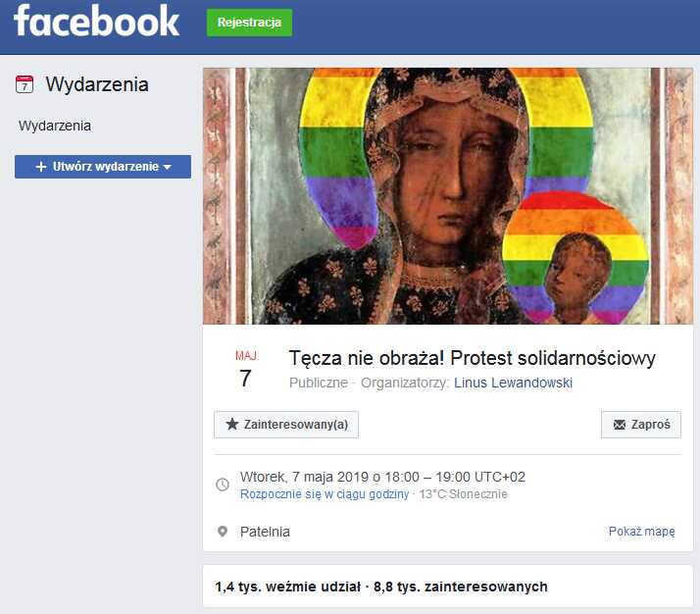Open the Wydarzenia sidebar heading
Viewport: 700px width, 614px height.
coord(97,84)
